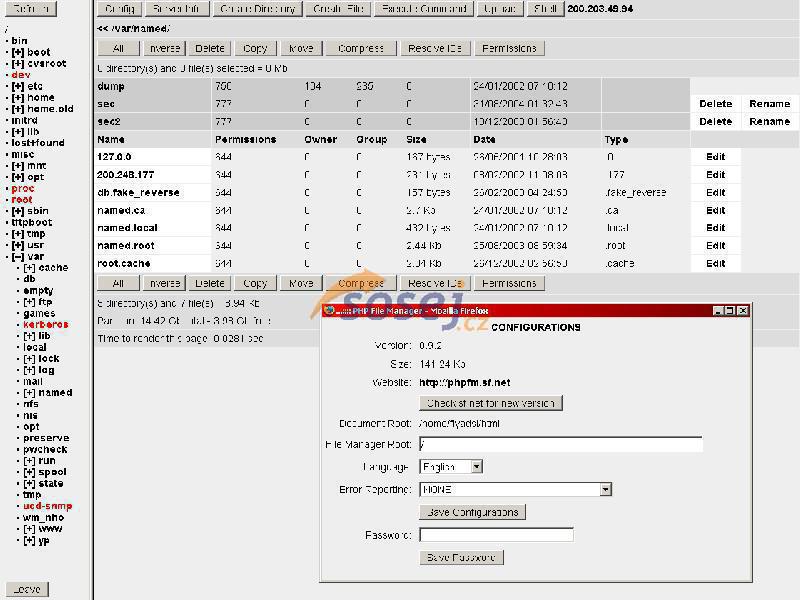Screen dimensions: 800x600
Task: Click the lower All selection button
Action: click(118, 283)
